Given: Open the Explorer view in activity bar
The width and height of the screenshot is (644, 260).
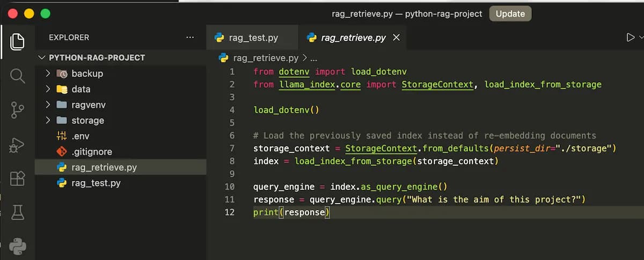Looking at the screenshot, I should [x=17, y=41].
